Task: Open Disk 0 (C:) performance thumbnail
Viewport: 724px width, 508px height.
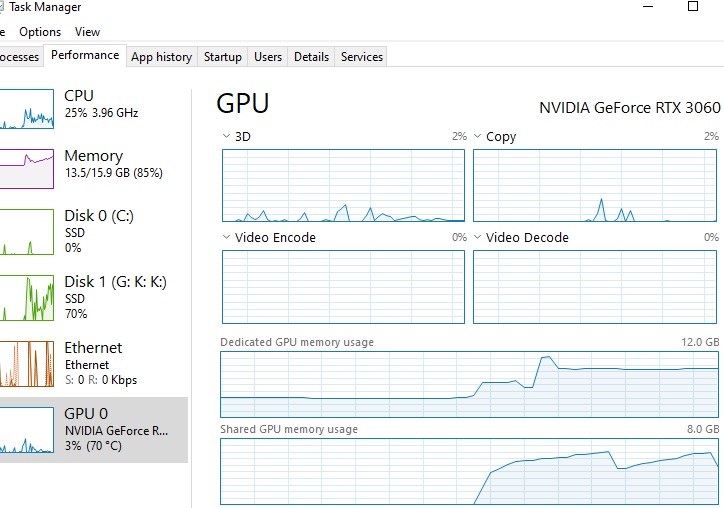Action: (x=26, y=232)
